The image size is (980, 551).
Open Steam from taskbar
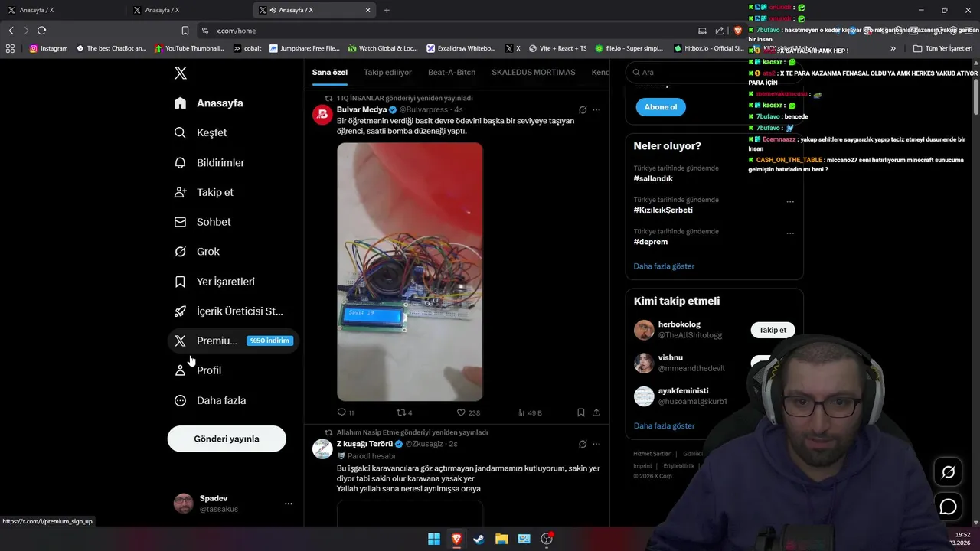click(x=479, y=539)
